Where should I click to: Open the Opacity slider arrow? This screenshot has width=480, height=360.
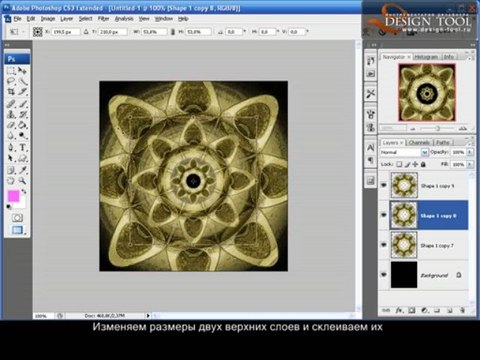click(x=470, y=152)
